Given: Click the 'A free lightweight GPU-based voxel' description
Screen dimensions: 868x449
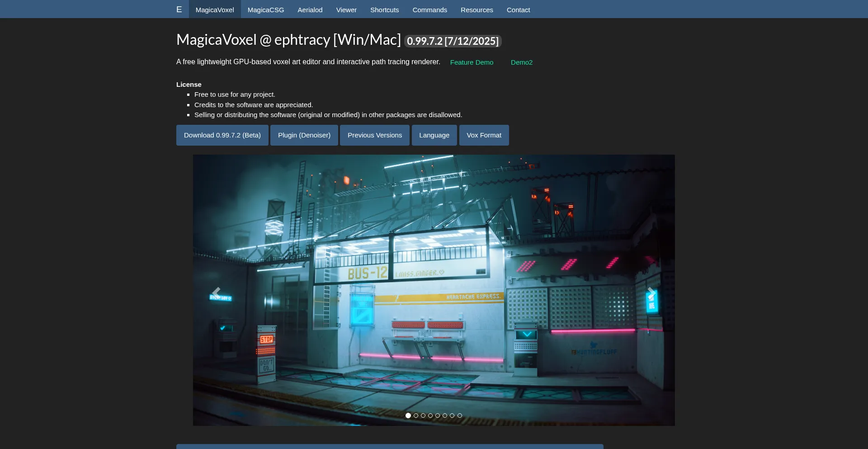Looking at the screenshot, I should pyautogui.click(x=308, y=62).
